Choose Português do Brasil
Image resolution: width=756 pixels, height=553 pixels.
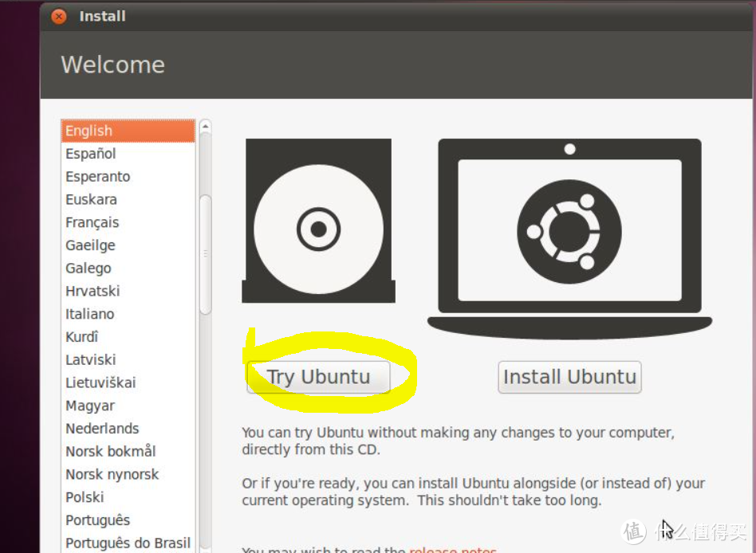pos(128,543)
